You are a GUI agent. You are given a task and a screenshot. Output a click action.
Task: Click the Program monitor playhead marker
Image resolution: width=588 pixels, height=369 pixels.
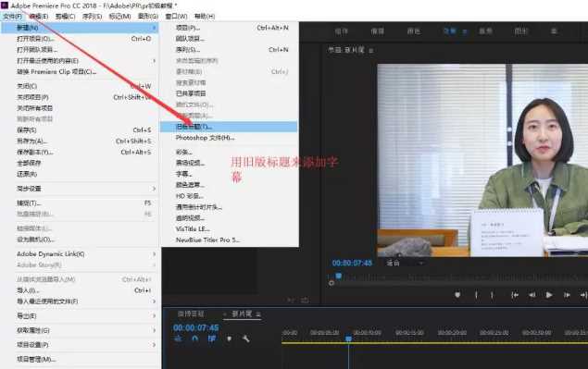coord(339,277)
